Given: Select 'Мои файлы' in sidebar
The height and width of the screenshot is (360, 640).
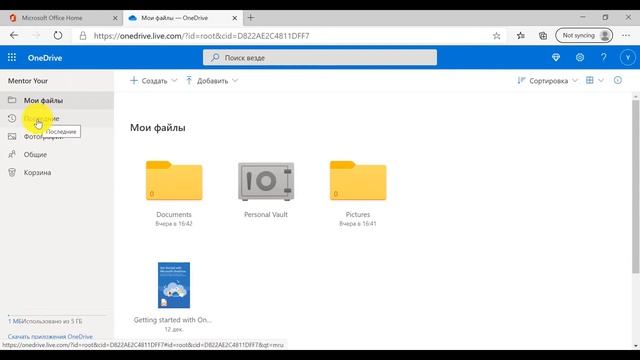Looking at the screenshot, I should click(57, 100).
